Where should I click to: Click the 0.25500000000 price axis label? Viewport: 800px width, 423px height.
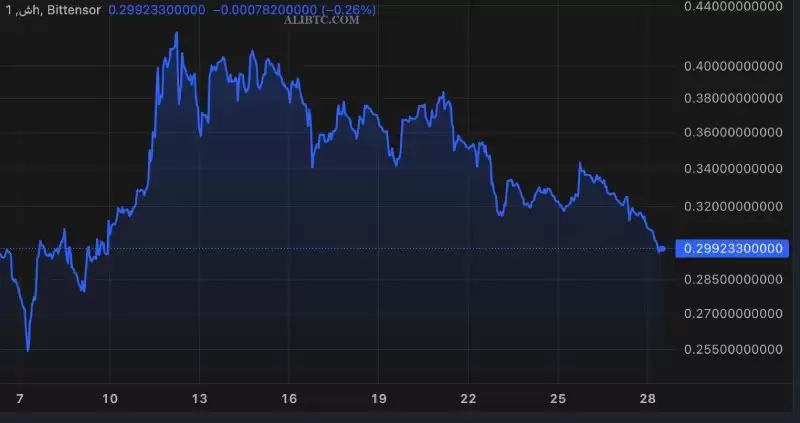732,350
